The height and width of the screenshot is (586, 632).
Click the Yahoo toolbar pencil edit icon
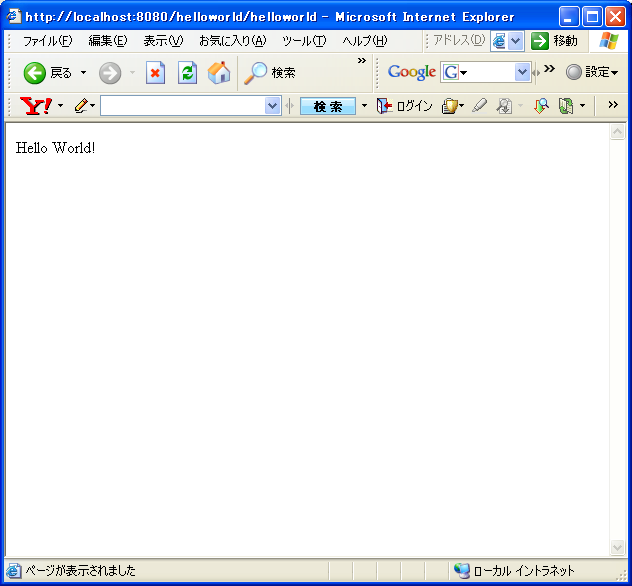pyautogui.click(x=81, y=106)
